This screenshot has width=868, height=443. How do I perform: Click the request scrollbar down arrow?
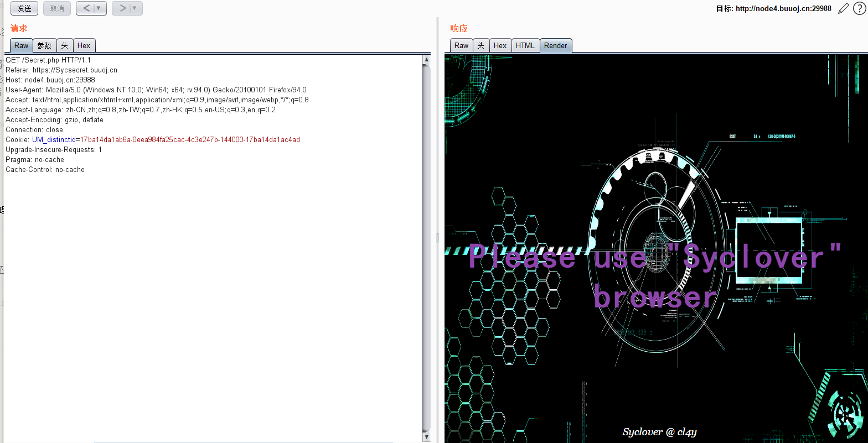pos(426,437)
